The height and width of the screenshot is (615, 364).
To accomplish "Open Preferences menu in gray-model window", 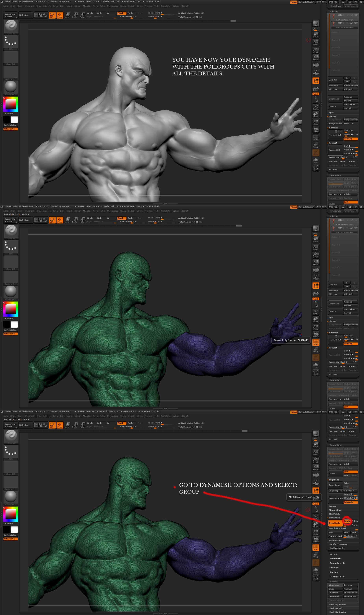I will click(x=112, y=6).
